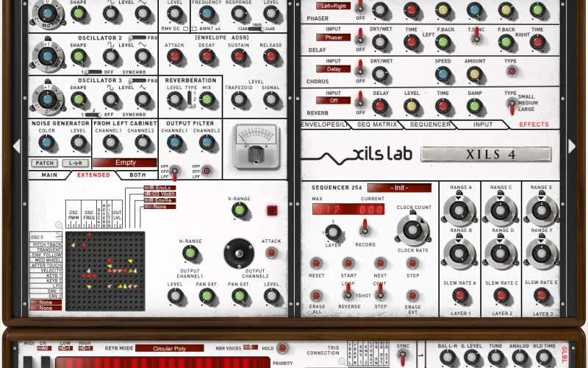Click the Chorus Speed blue knob
The height and width of the screenshot is (368, 588).
coord(443,74)
